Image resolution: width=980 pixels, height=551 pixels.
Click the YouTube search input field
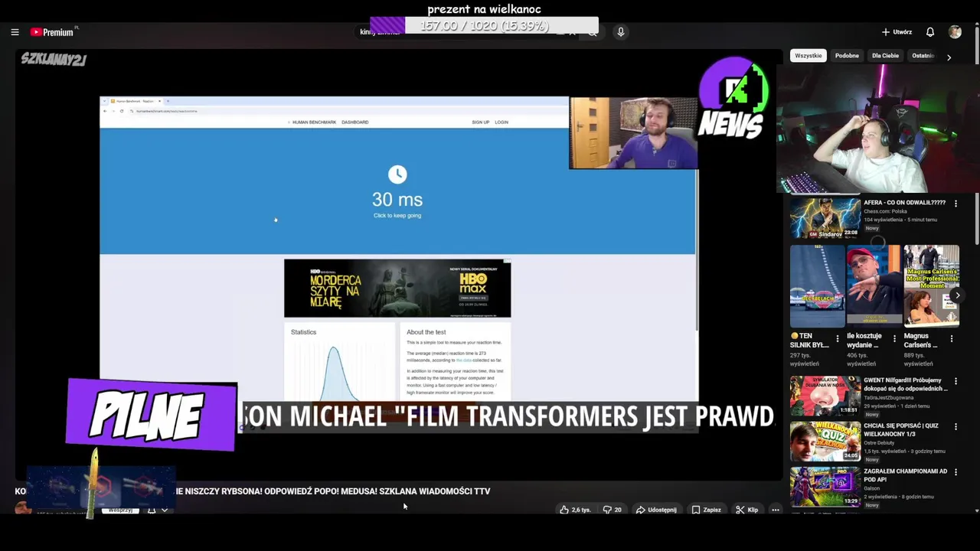point(467,32)
